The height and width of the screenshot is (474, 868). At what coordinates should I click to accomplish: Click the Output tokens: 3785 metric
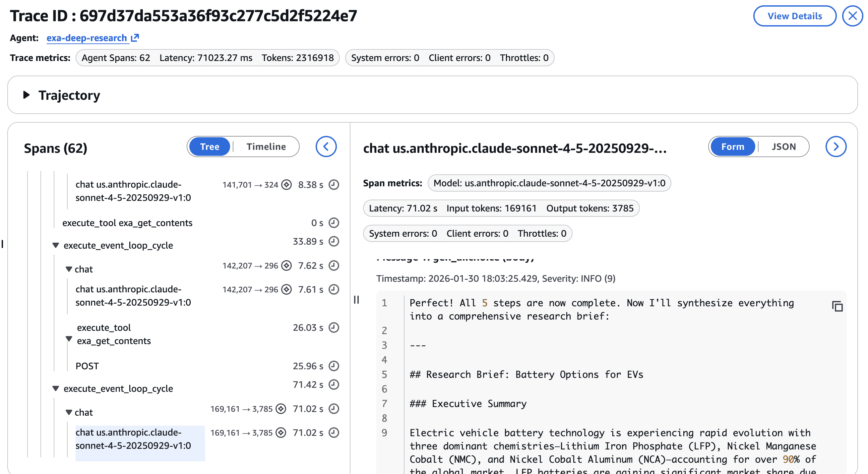click(x=590, y=208)
